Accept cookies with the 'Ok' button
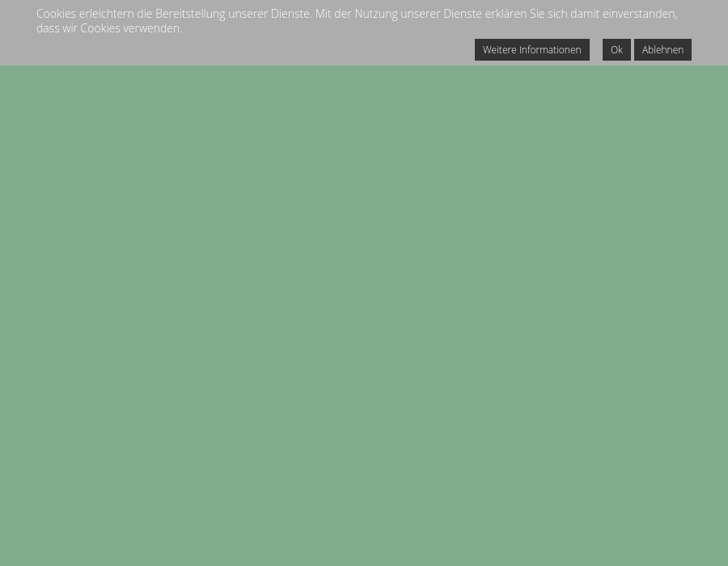This screenshot has height=566, width=728. (616, 49)
